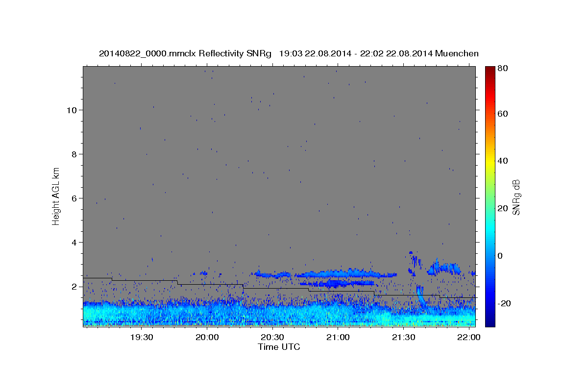The image size is (588, 392).
Task: Click the colorbar value 40
Action: (x=503, y=161)
